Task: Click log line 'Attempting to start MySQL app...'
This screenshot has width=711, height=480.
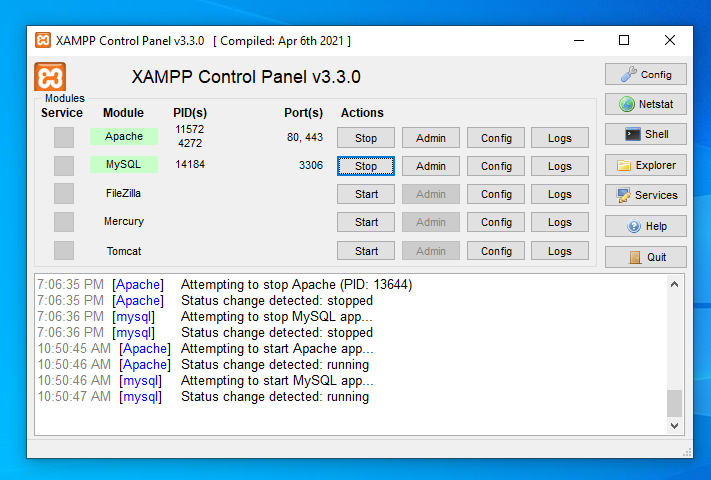Action: pos(277,381)
